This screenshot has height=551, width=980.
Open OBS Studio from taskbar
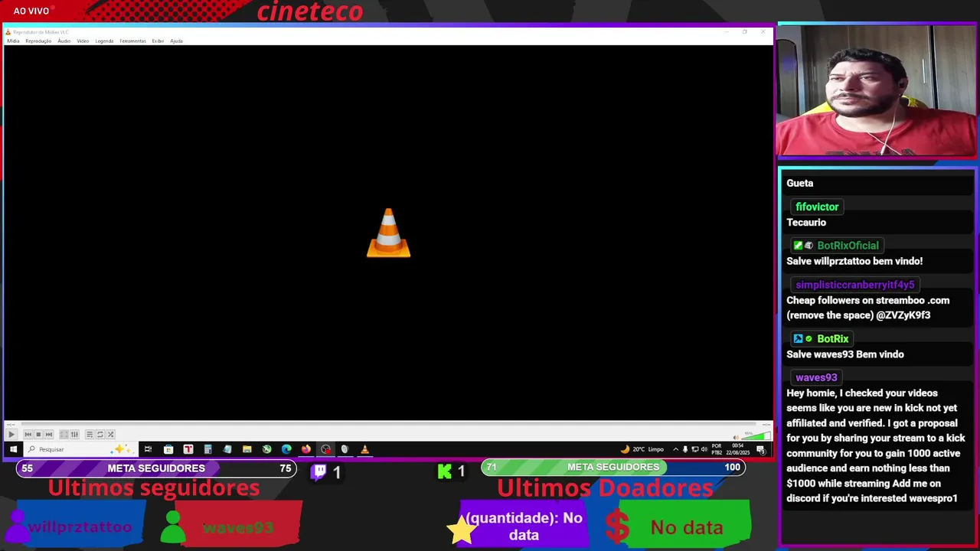[x=325, y=449]
